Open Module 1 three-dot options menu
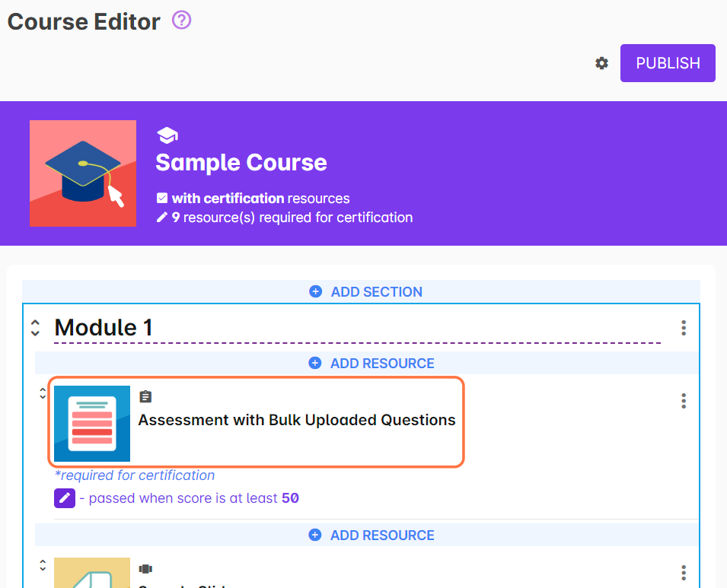This screenshot has height=588, width=727. coord(683,328)
